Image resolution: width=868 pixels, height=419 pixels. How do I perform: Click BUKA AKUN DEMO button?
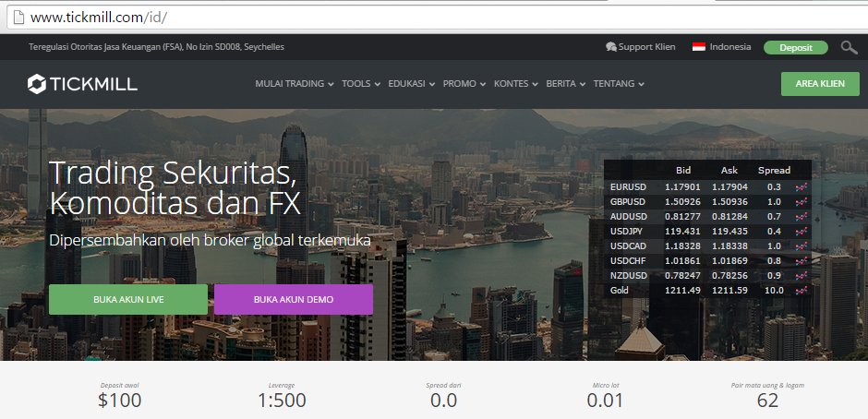(x=294, y=299)
